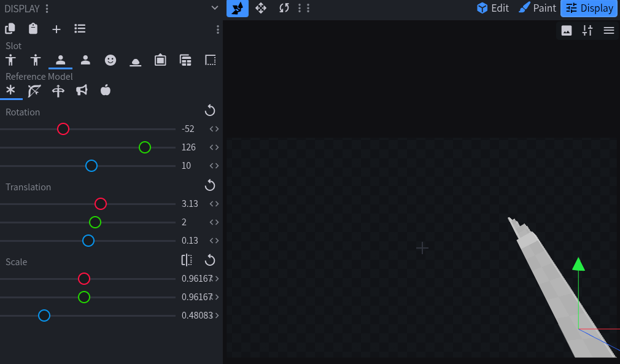Click the green Translation slider handle
620x364 pixels.
95,222
